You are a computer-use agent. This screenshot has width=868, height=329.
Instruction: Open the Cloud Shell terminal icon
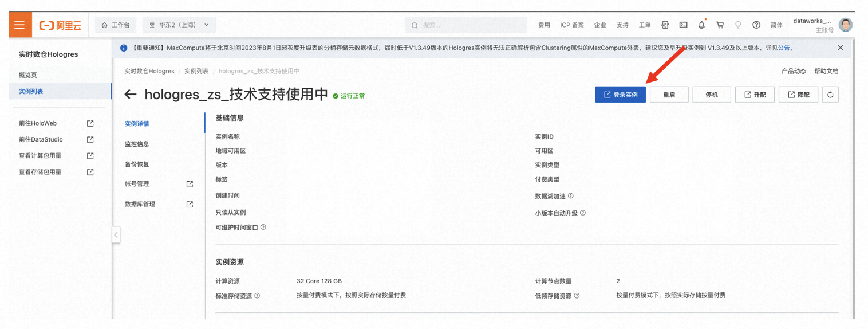click(683, 25)
